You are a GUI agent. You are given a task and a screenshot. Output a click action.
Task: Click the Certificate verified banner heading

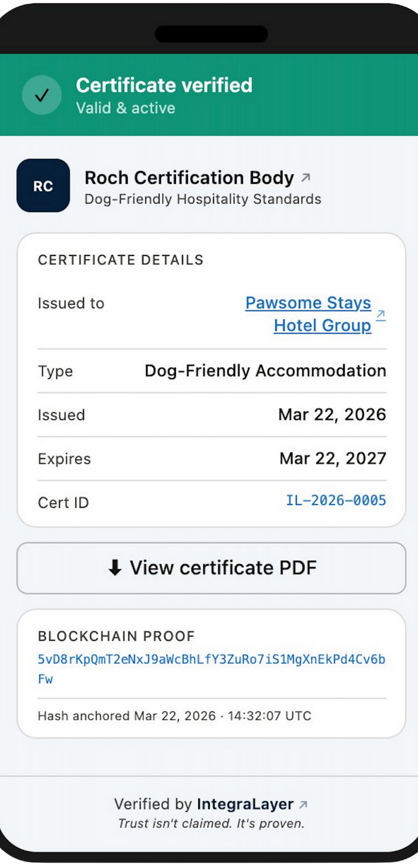pyautogui.click(x=164, y=85)
